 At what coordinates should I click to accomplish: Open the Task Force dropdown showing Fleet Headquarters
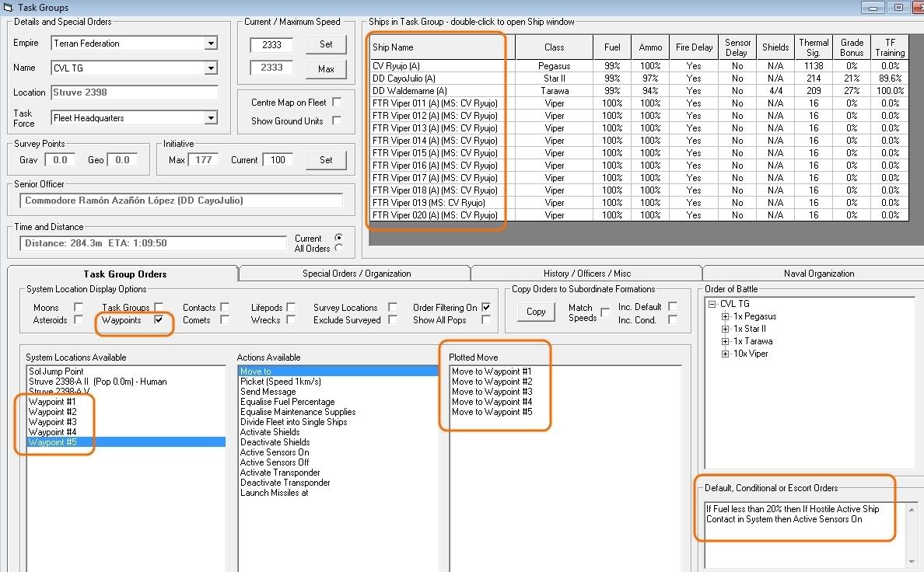click(x=210, y=118)
